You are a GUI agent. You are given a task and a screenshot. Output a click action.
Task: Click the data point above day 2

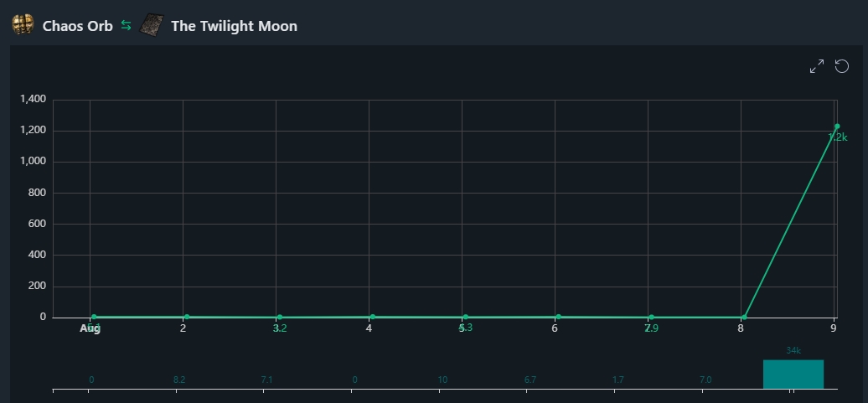187,318
